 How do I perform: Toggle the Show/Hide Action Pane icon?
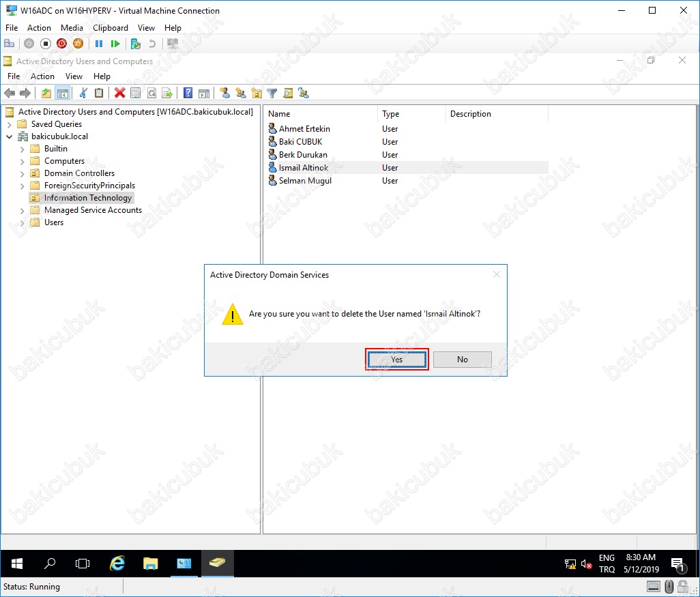tap(204, 93)
